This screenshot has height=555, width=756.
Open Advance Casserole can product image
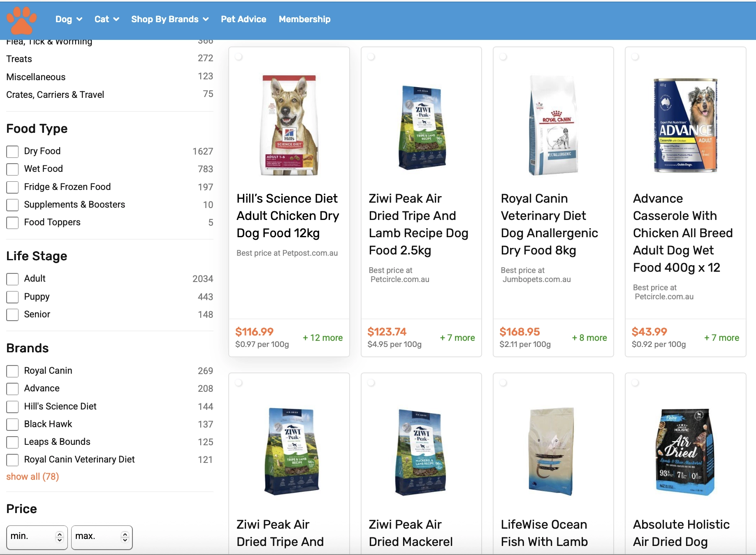[685, 125]
